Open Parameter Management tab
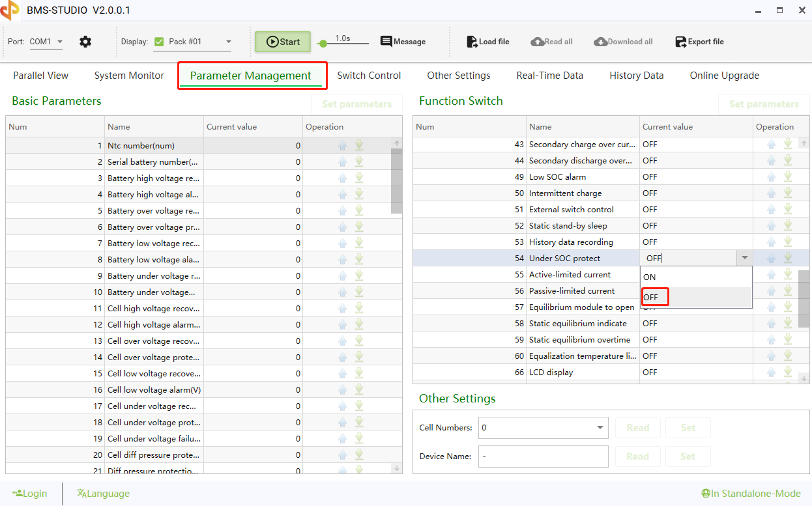This screenshot has height=506, width=812. [251, 76]
